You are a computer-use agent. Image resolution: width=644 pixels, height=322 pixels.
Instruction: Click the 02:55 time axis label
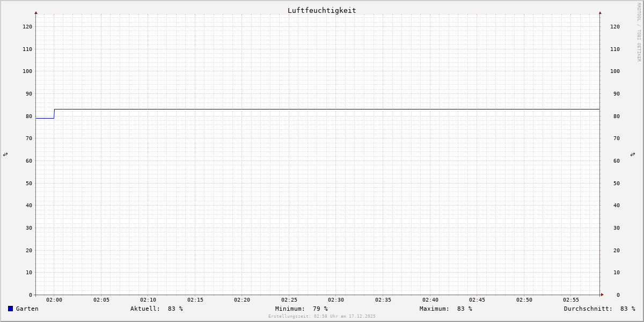click(571, 300)
